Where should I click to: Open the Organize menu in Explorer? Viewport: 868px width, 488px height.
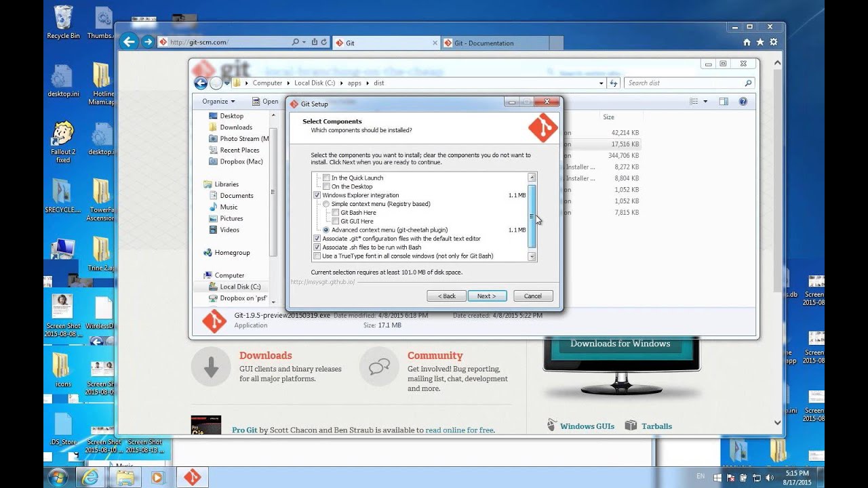tap(218, 102)
